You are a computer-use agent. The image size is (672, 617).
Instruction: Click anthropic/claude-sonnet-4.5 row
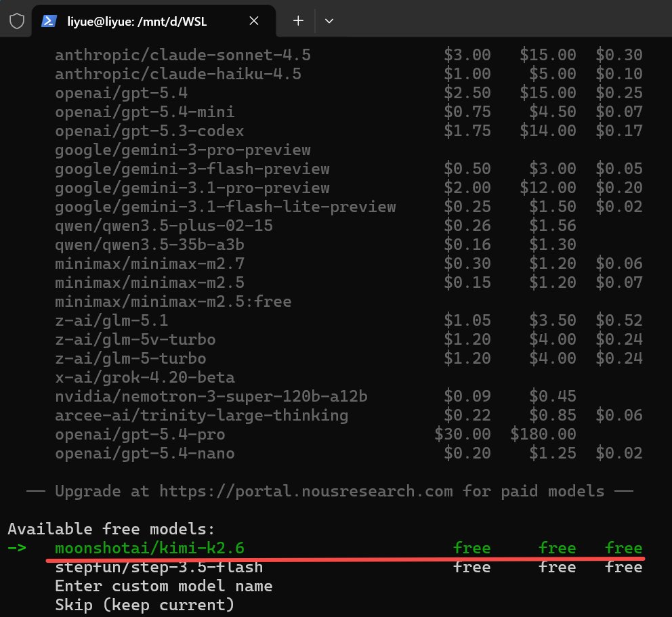[348, 55]
